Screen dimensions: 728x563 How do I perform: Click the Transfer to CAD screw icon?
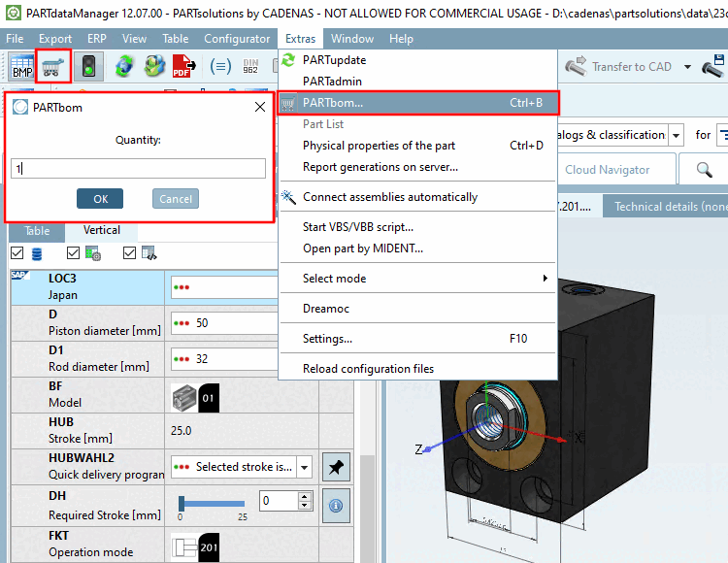(576, 66)
